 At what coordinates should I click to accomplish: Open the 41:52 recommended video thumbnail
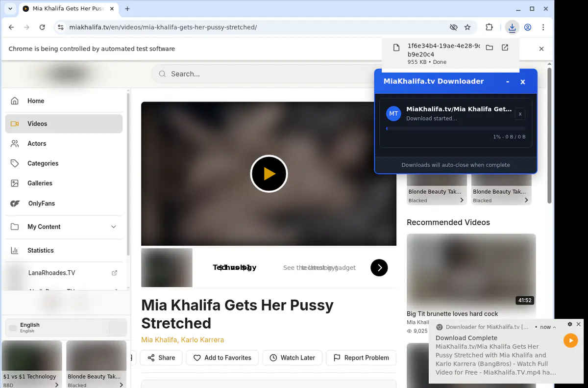(x=471, y=271)
